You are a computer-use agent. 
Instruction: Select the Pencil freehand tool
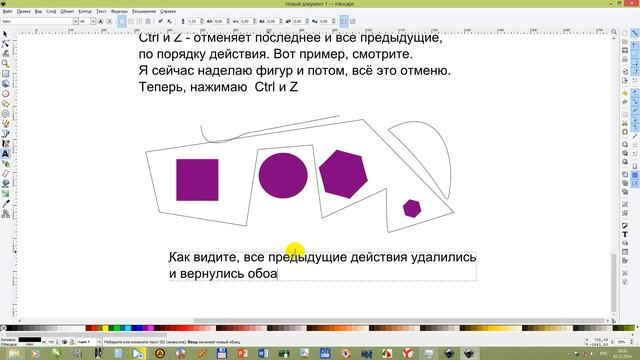[5, 124]
